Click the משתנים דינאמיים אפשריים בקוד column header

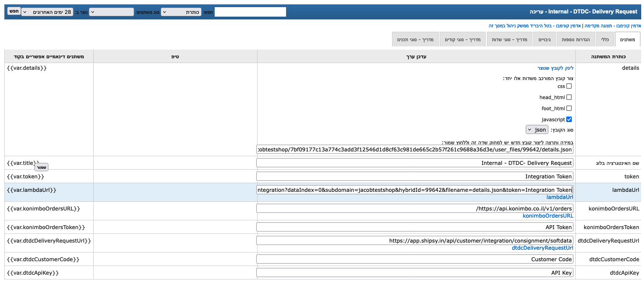pyautogui.click(x=49, y=57)
